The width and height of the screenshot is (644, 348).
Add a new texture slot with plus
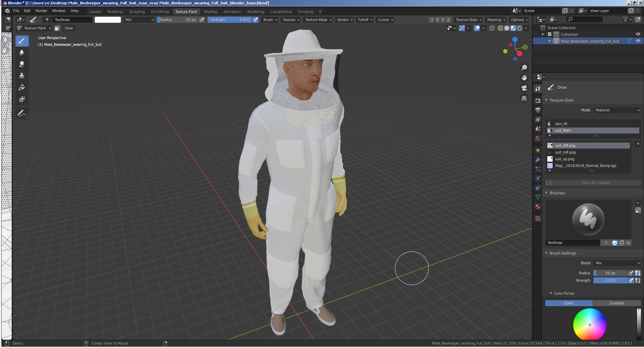(x=638, y=144)
